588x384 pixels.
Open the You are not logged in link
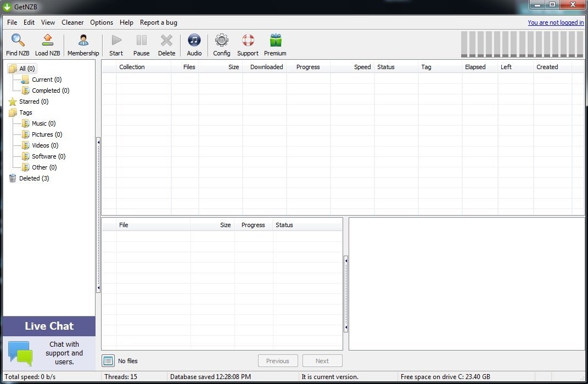(556, 22)
